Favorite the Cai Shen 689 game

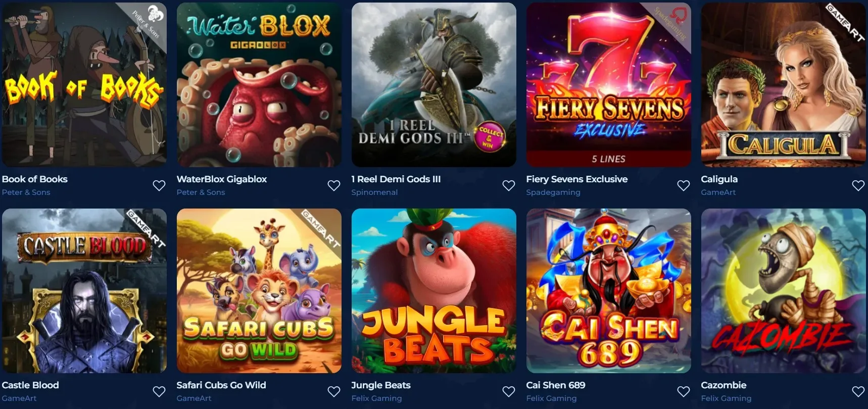pyautogui.click(x=684, y=391)
